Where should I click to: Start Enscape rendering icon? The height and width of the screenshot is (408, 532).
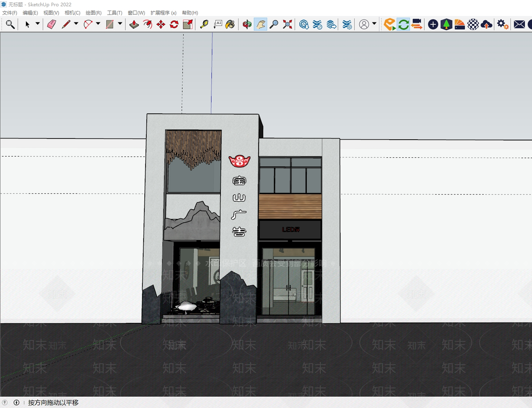pos(390,24)
